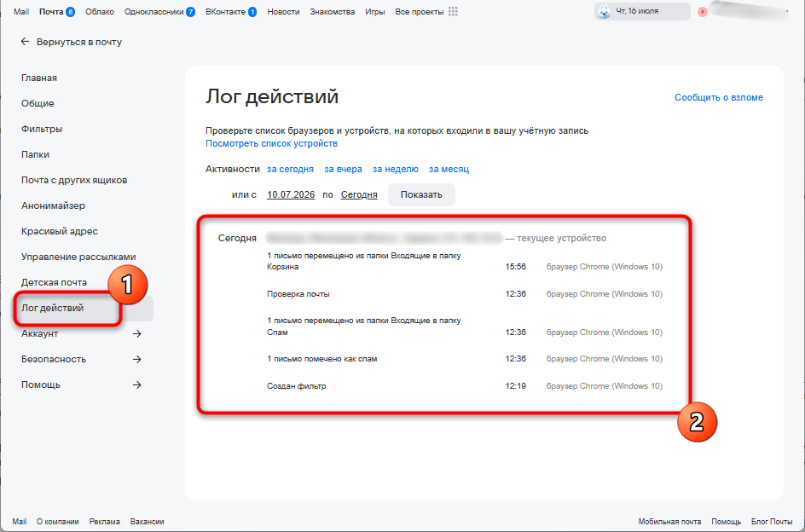Click the log entry moved to Спам

pyautogui.click(x=364, y=327)
